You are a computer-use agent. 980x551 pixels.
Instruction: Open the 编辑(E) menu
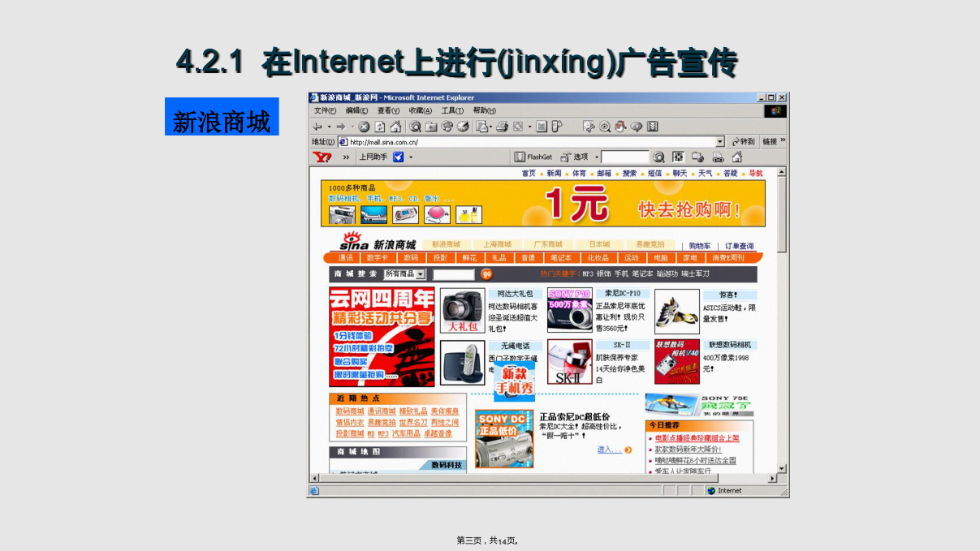pyautogui.click(x=356, y=110)
